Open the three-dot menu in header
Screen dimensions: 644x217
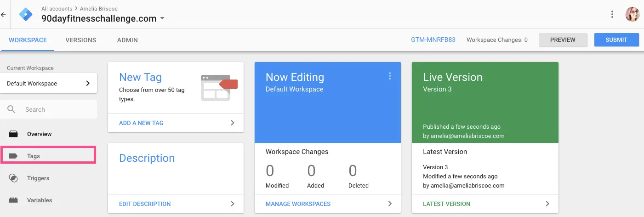[612, 14]
